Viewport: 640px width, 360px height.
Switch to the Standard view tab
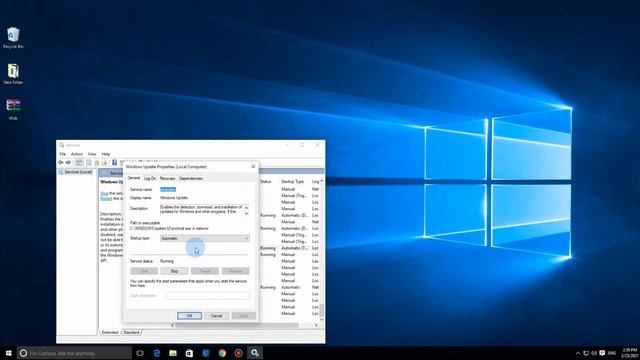click(131, 332)
